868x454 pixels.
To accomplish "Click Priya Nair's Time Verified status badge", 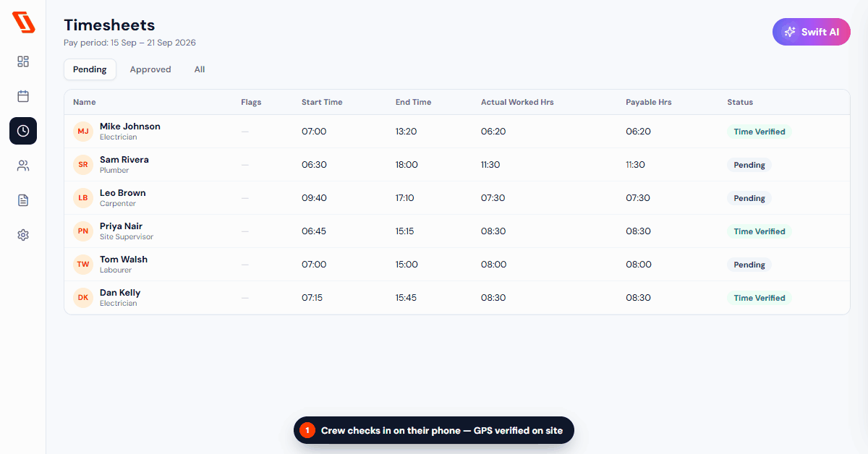I will (759, 231).
